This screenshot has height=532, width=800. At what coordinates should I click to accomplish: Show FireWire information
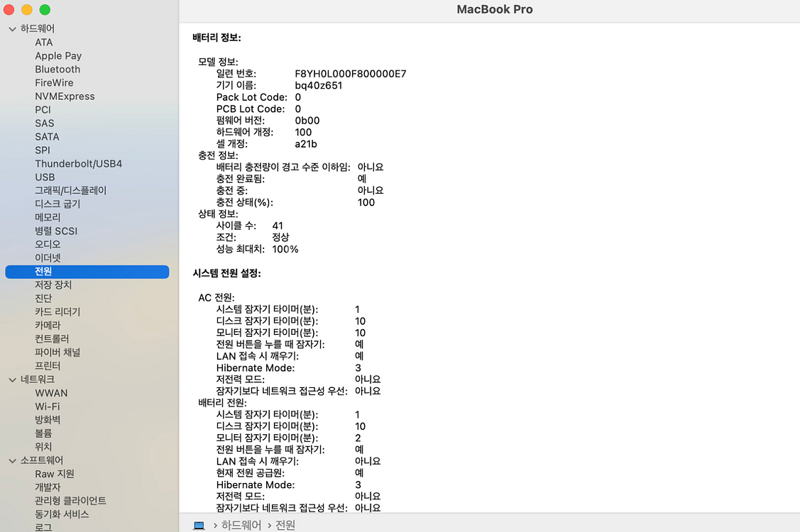[x=54, y=82]
